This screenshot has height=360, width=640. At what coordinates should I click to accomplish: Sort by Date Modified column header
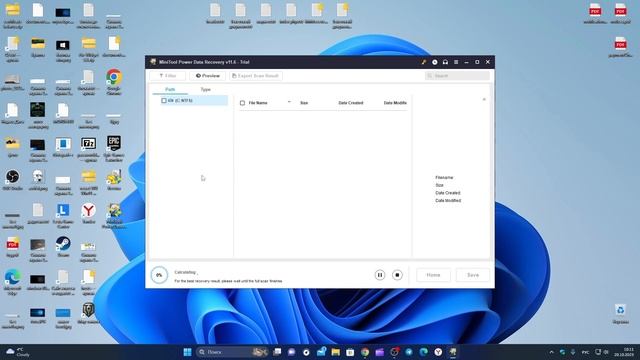click(x=395, y=103)
